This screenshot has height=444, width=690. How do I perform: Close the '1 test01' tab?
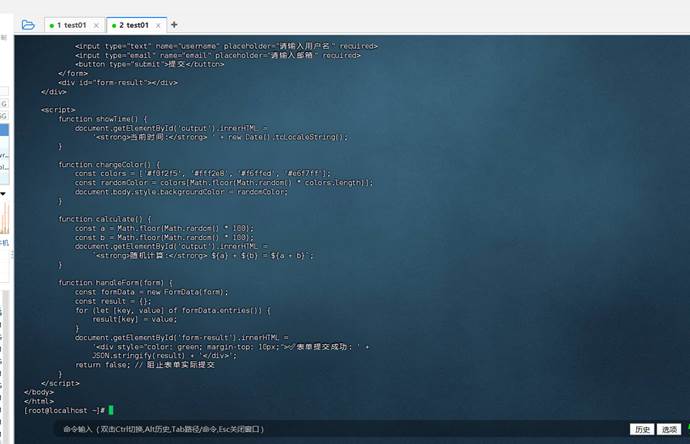[96, 26]
